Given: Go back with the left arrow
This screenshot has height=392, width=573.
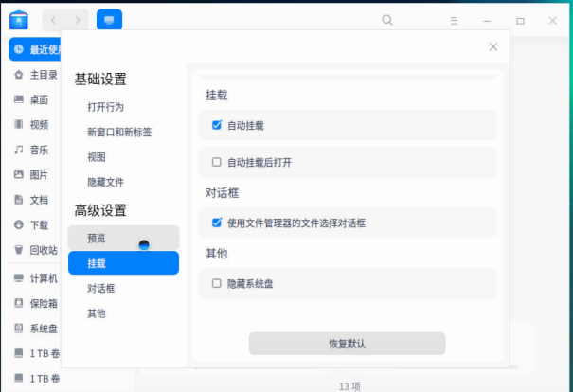Looking at the screenshot, I should coord(53,20).
